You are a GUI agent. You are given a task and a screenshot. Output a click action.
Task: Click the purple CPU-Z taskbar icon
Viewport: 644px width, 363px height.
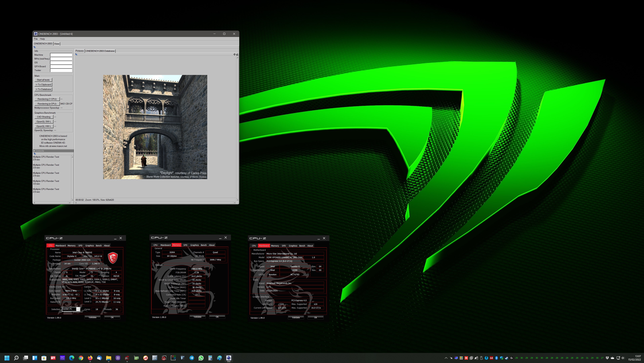(118, 358)
